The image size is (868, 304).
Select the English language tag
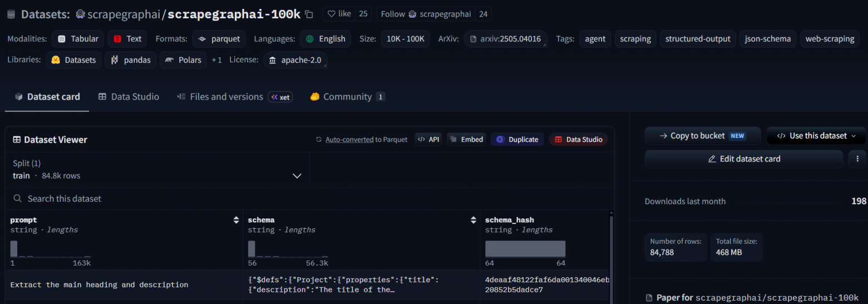click(x=325, y=38)
